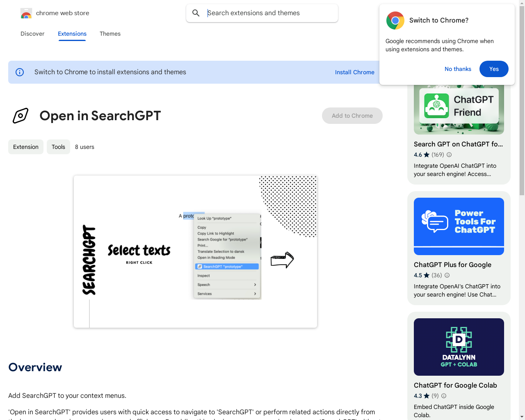
Task: Confirm Switch to Chrome with Yes
Action: 494,69
